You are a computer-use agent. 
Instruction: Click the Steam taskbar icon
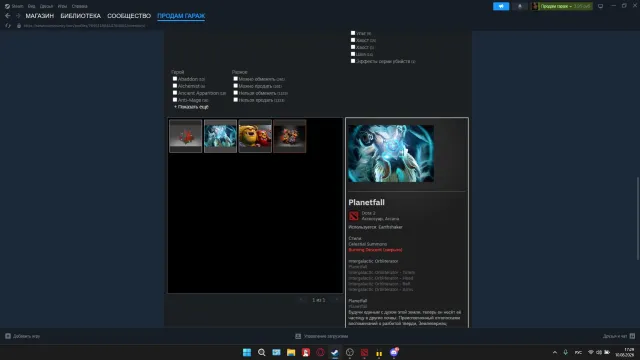point(335,352)
